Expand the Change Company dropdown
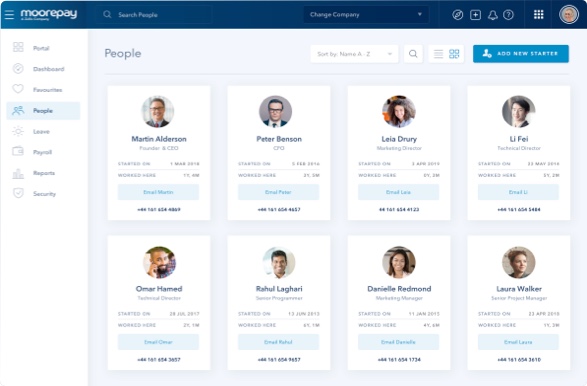 366,15
